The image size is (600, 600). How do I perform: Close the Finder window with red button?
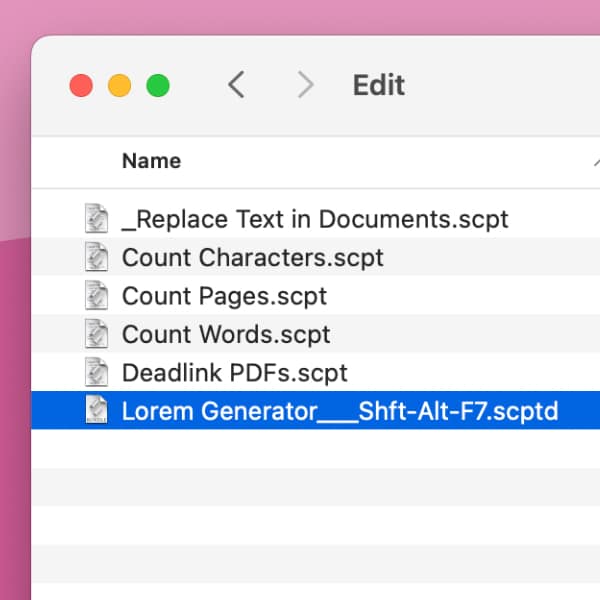(81, 86)
